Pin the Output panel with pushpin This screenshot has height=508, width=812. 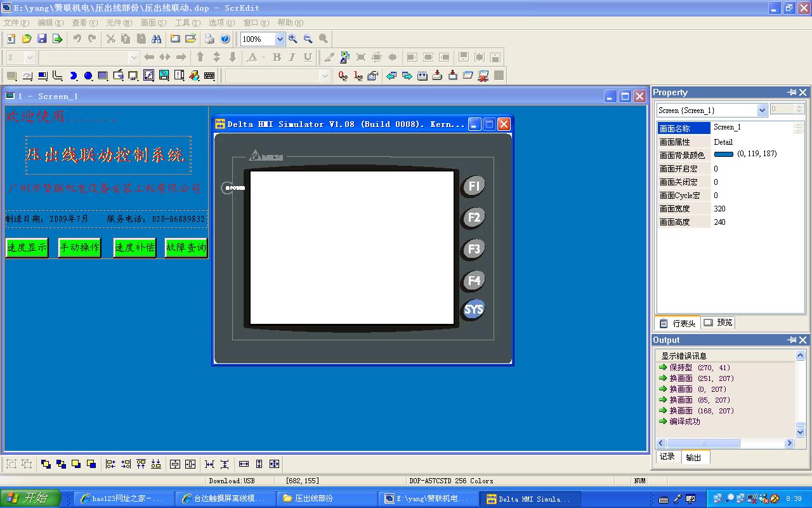[x=792, y=340]
